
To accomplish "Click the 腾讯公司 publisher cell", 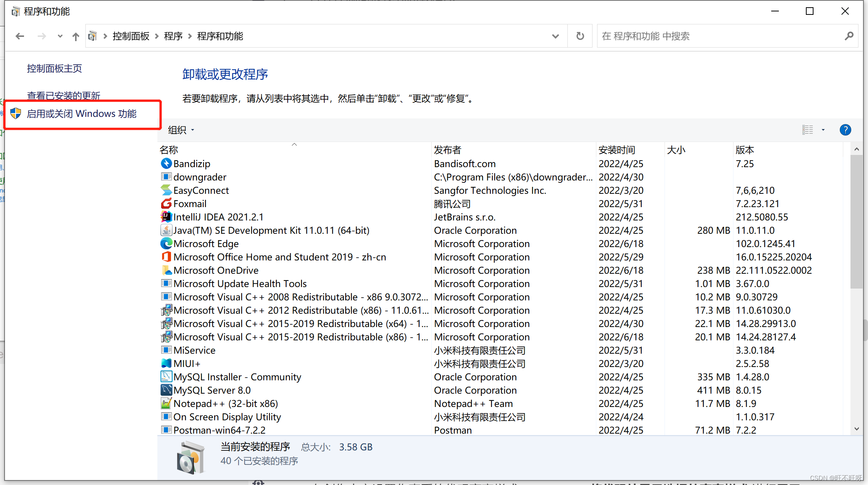I will coord(452,204).
